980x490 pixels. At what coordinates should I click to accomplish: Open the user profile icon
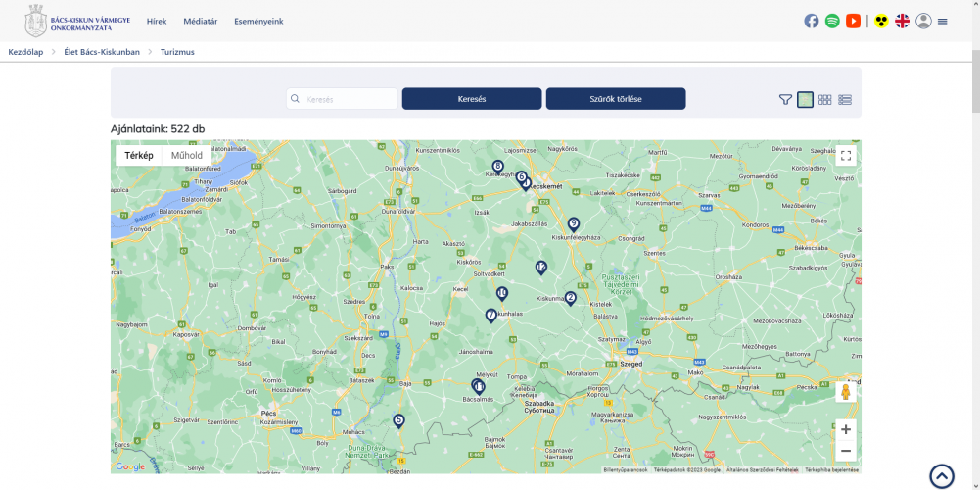923,22
